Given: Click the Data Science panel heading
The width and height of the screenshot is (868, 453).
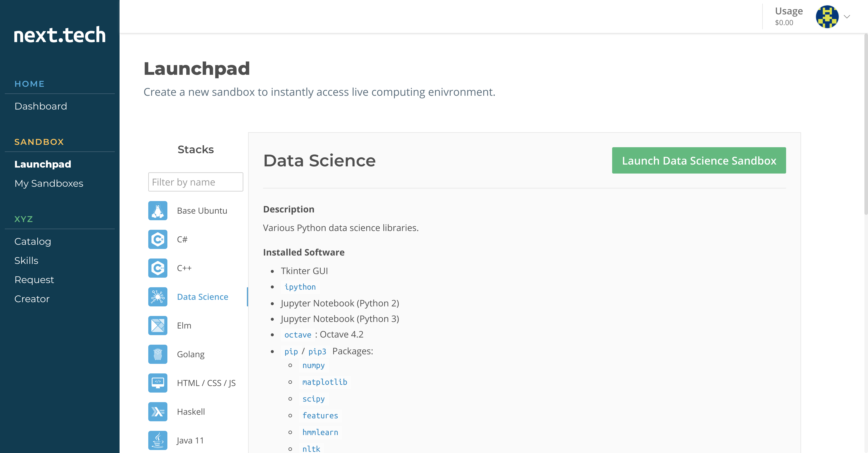Looking at the screenshot, I should [x=319, y=161].
